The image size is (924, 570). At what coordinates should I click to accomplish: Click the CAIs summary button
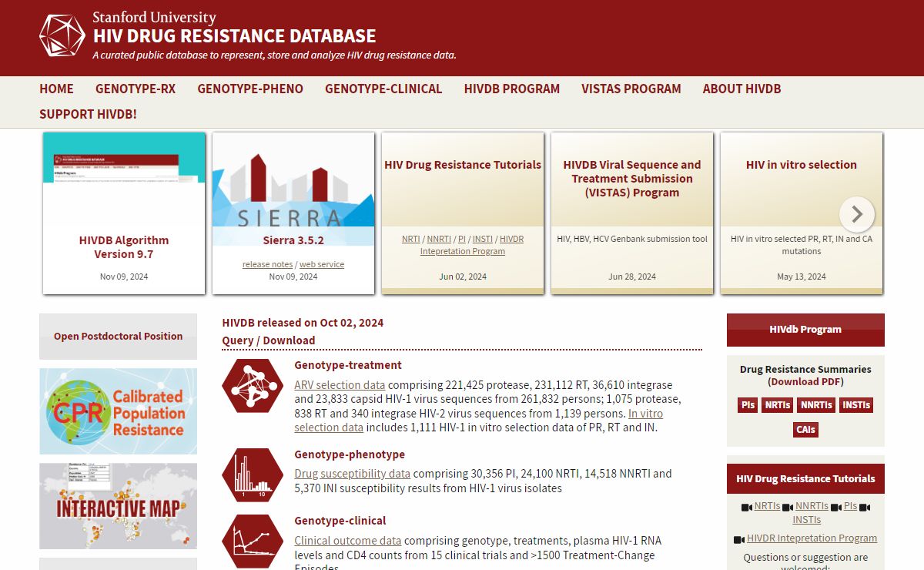click(805, 430)
